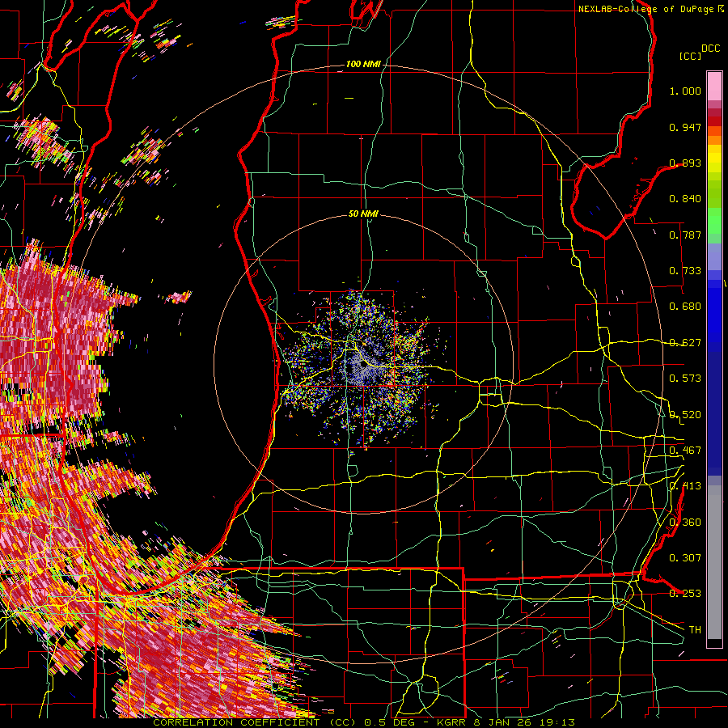Click the 0.413 scale value
The width and height of the screenshot is (728, 728).
685,486
